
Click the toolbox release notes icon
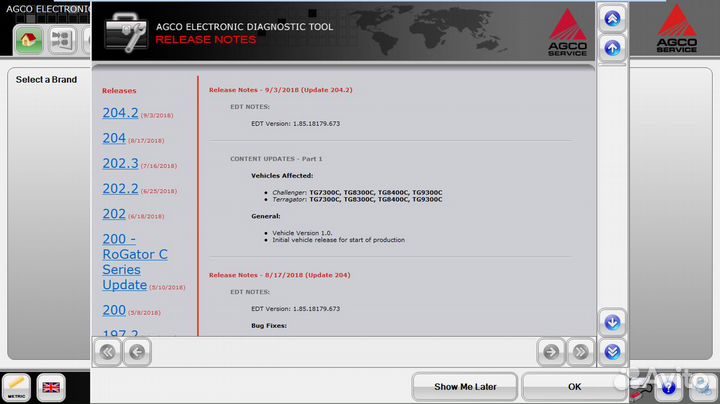point(126,32)
